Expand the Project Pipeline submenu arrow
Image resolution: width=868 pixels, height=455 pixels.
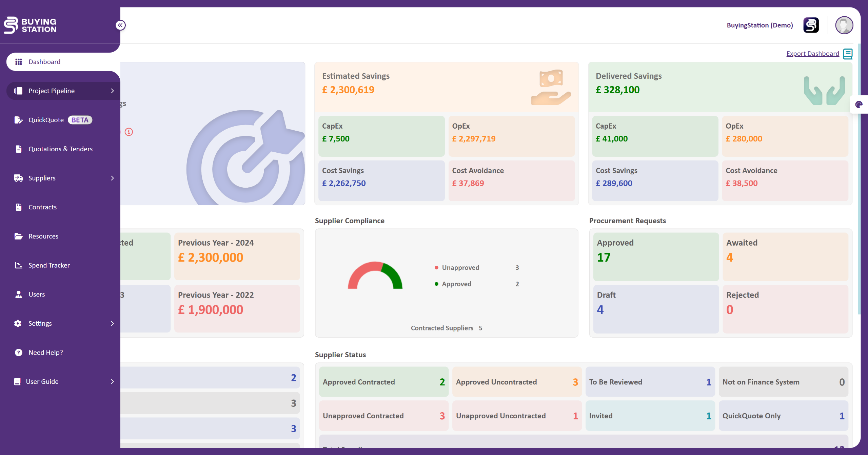112,91
